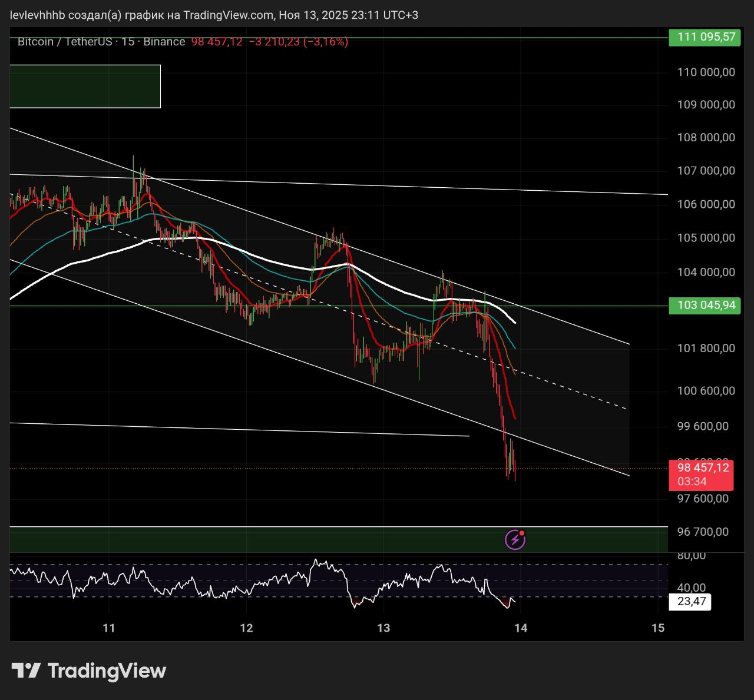The height and width of the screenshot is (700, 754).
Task: Click the 110 000,00 price axis label
Action: (706, 72)
